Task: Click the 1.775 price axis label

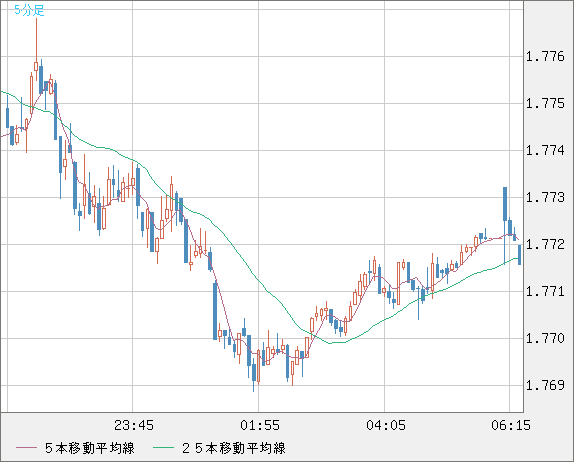Action: (545, 104)
